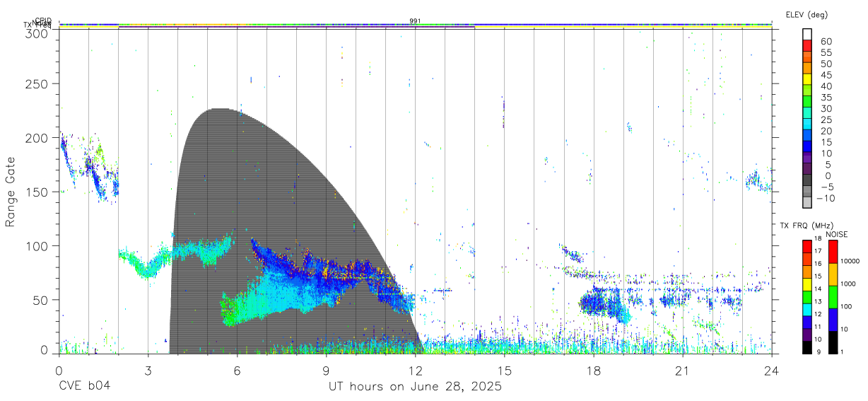
Task: Click the x-axis tick label "3"
Action: (x=148, y=371)
